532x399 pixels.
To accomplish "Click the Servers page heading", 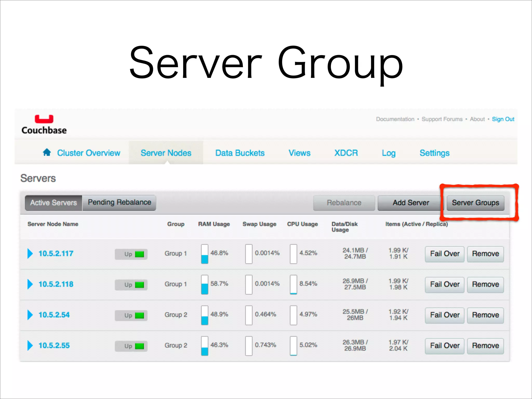I will coord(38,178).
